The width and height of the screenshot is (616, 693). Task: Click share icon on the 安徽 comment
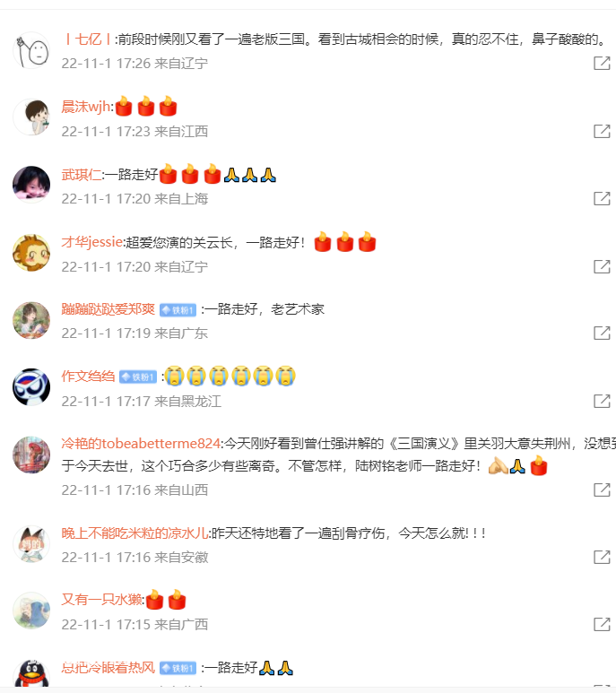coord(602,557)
